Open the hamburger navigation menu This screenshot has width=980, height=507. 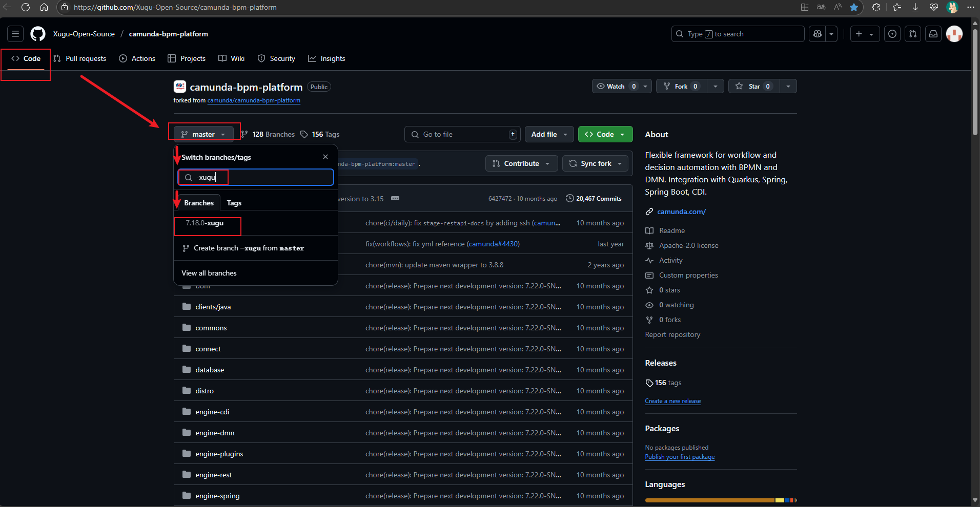point(15,34)
